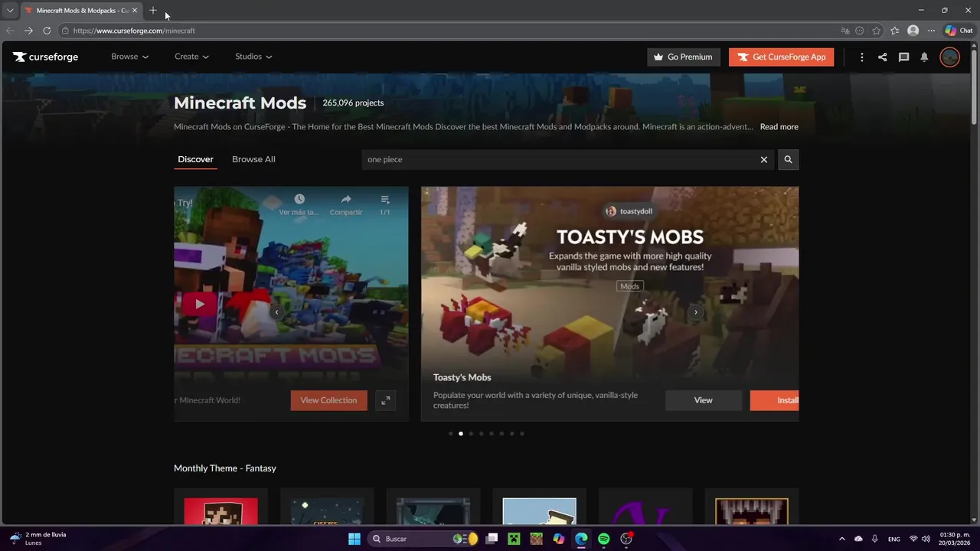Open the first Monthly Theme mod thumbnail

[220, 511]
